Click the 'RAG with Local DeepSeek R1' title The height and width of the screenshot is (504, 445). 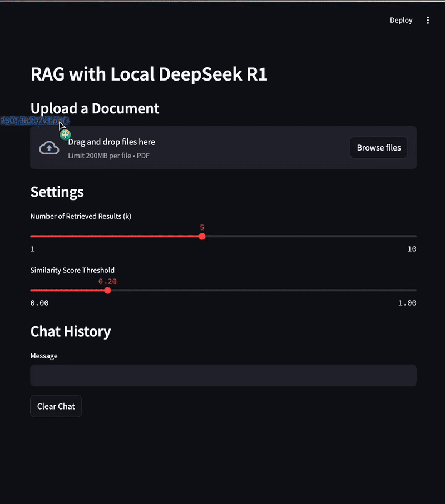(x=149, y=74)
